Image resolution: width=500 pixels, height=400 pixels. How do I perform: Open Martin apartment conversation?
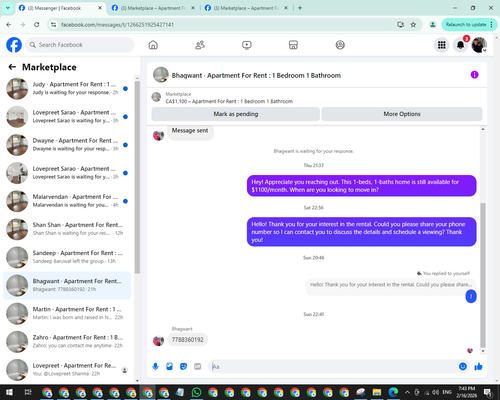(x=67, y=313)
